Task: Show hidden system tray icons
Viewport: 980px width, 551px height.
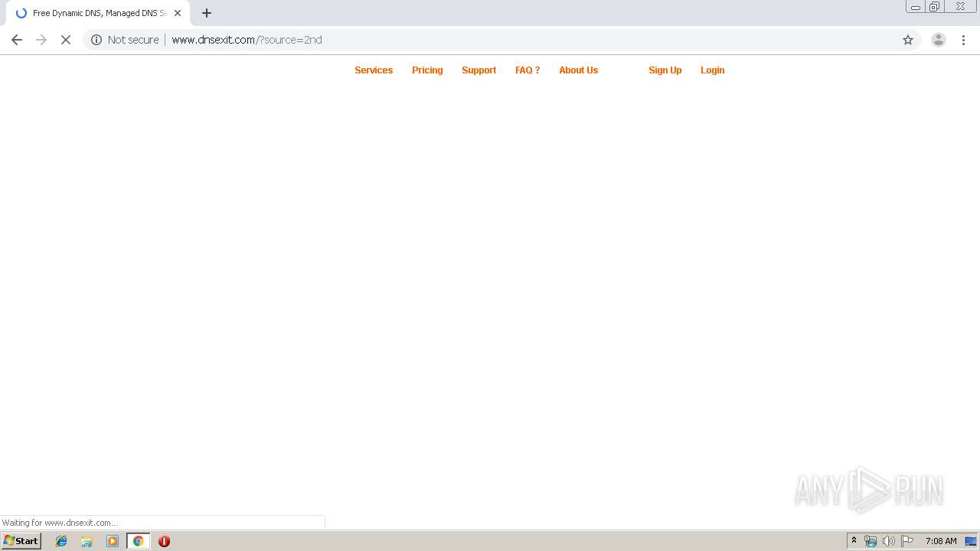Action: tap(854, 541)
